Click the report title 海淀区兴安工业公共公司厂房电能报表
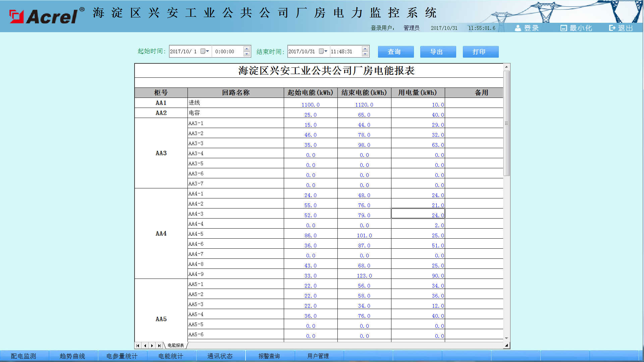Image resolution: width=644 pixels, height=362 pixels. point(326,71)
